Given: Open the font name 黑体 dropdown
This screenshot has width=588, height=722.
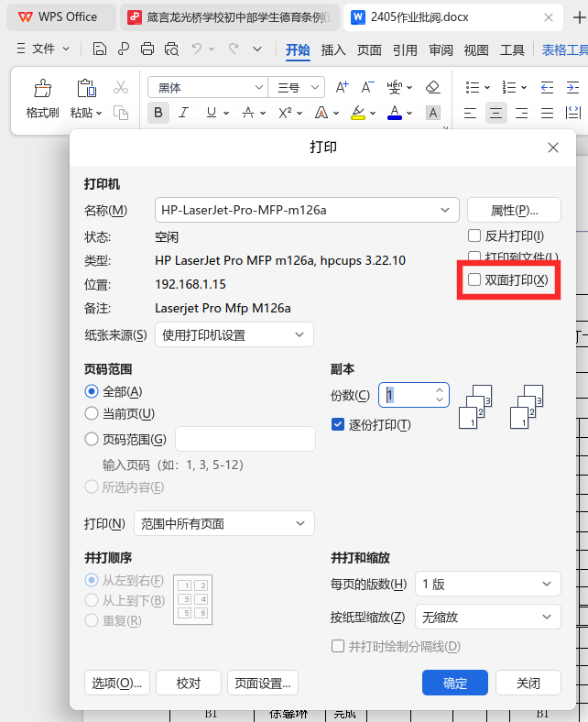Looking at the screenshot, I should tap(259, 87).
